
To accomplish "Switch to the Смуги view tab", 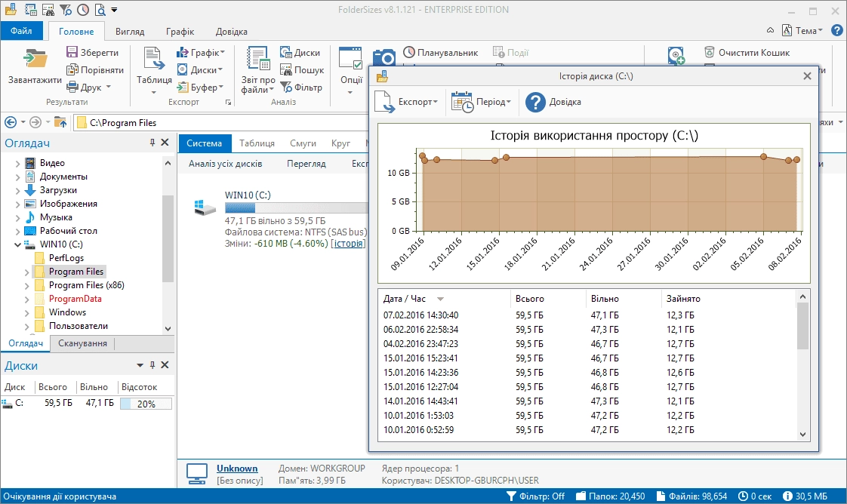I will tap(303, 143).
